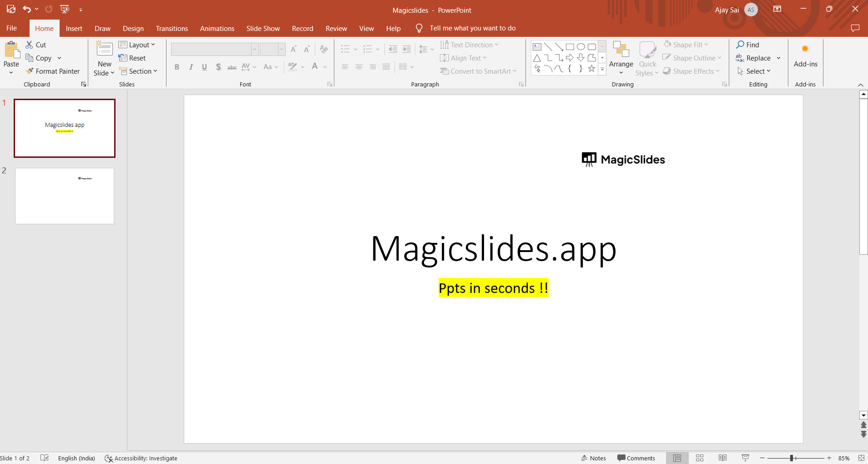This screenshot has height=464, width=868.
Task: Click fit slide to window icon
Action: (x=861, y=458)
